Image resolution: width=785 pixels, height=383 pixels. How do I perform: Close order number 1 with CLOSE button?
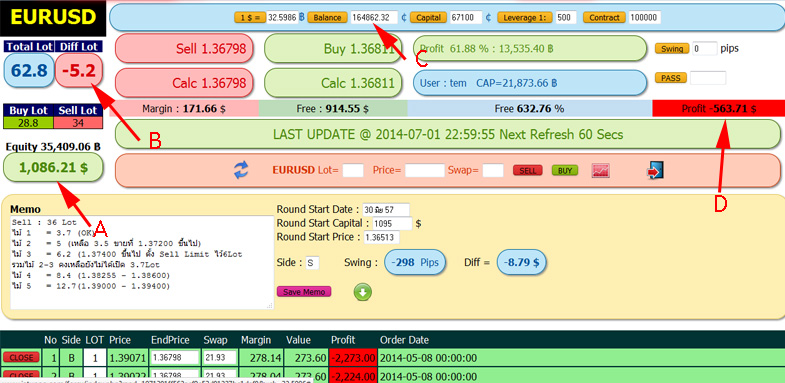tap(21, 357)
